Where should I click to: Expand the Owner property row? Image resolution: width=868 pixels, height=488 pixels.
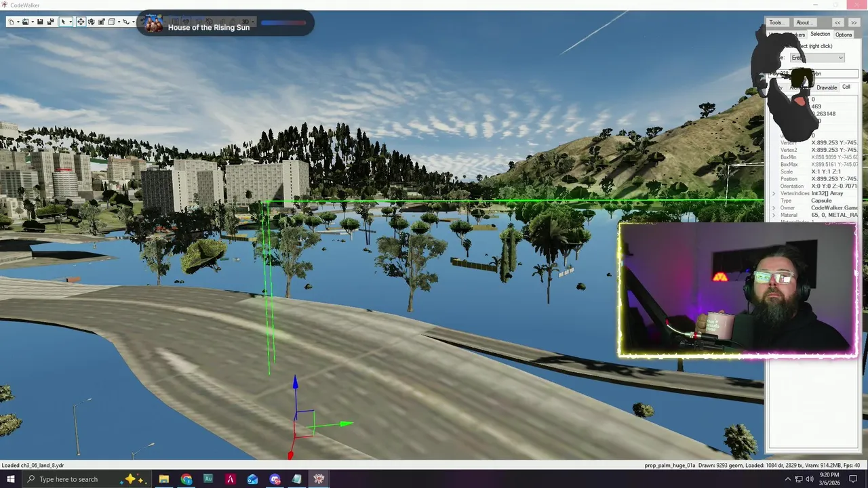pyautogui.click(x=774, y=208)
